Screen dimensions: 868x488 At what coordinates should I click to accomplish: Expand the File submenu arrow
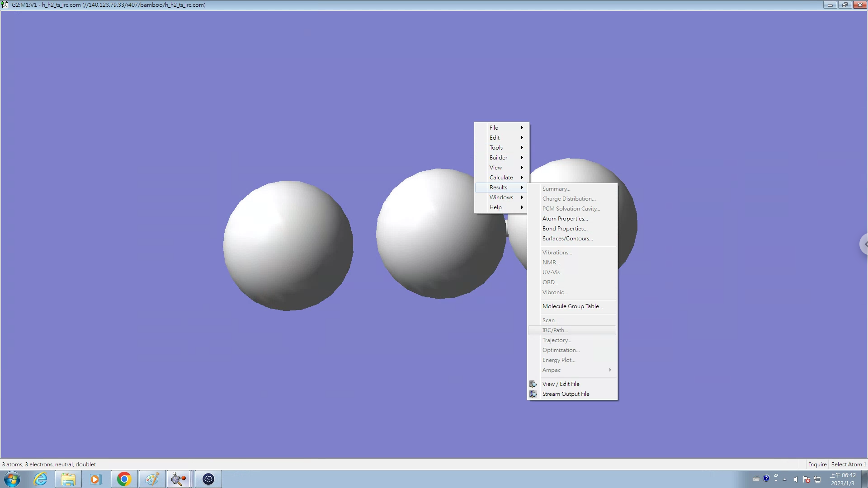522,128
